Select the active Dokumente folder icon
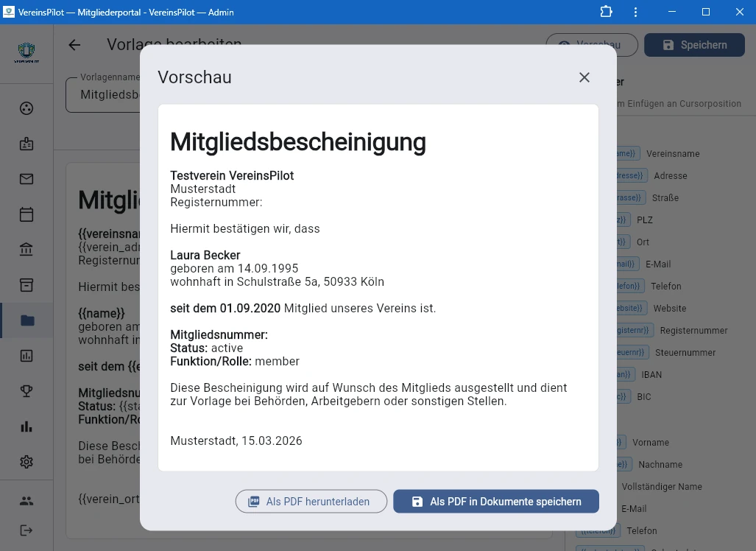The width and height of the screenshot is (756, 551). (x=27, y=320)
